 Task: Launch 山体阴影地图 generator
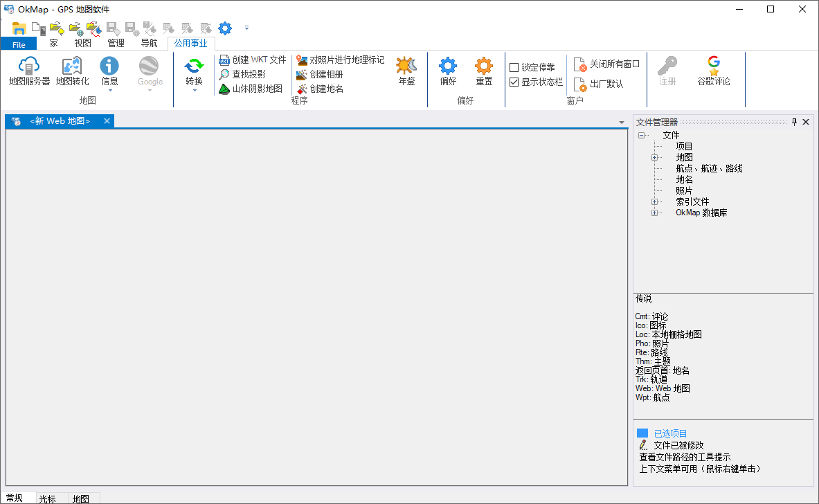click(x=249, y=89)
